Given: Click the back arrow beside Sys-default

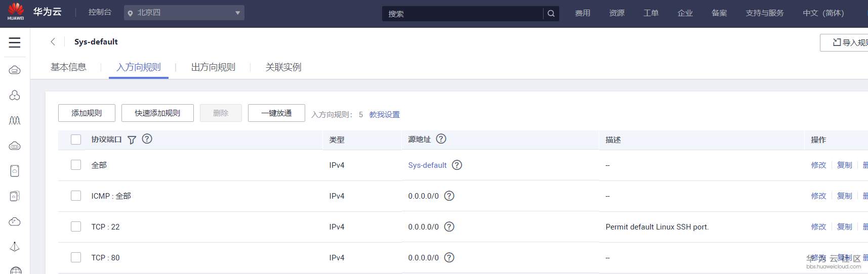Looking at the screenshot, I should coord(53,42).
